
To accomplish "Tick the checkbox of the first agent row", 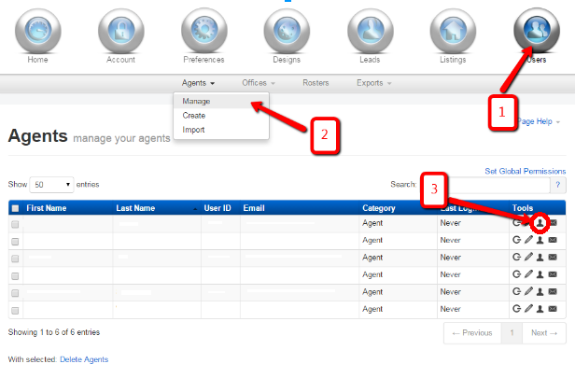I will 15,224.
